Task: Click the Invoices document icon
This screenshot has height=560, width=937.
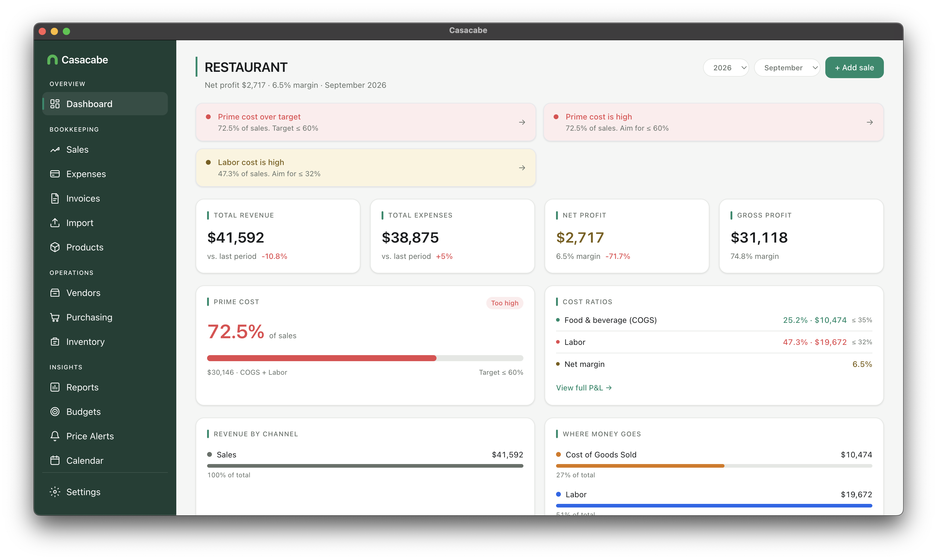Action: click(55, 199)
